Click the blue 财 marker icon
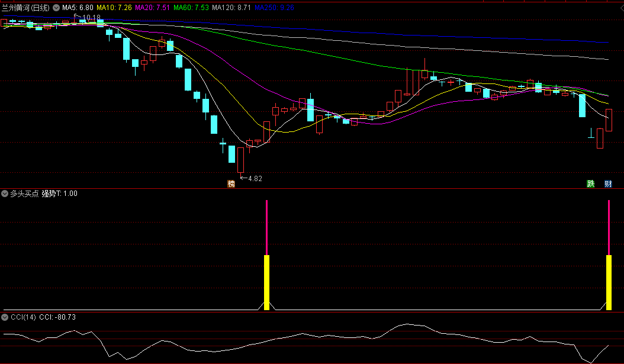Image resolution: width=624 pixels, height=364 pixels. point(608,183)
